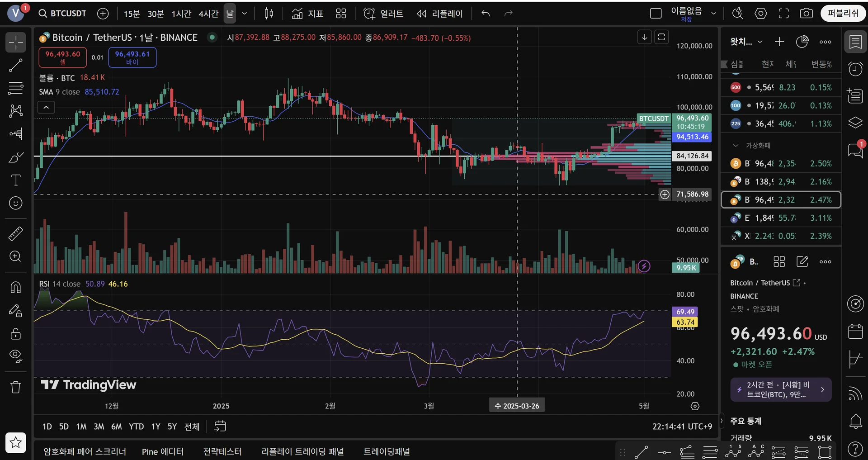Select the rectangle tool in bottom toolbar

click(825, 452)
